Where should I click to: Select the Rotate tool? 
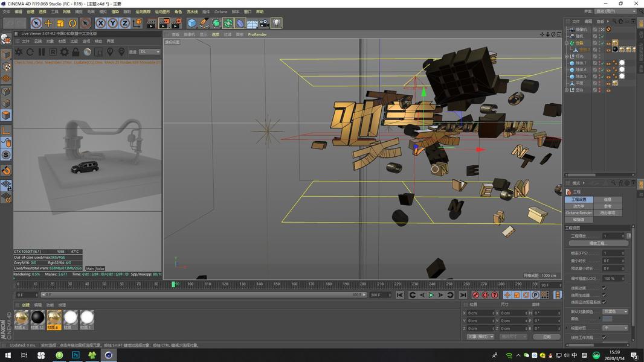[x=72, y=24]
